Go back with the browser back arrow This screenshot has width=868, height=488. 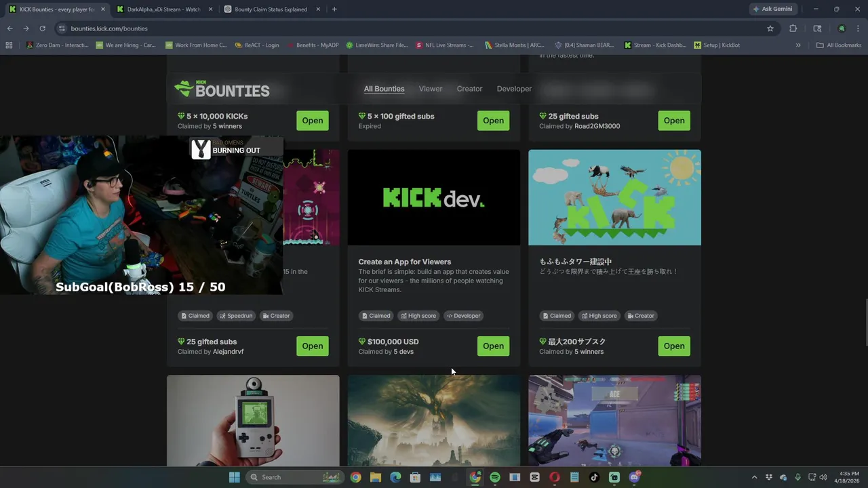click(x=9, y=28)
